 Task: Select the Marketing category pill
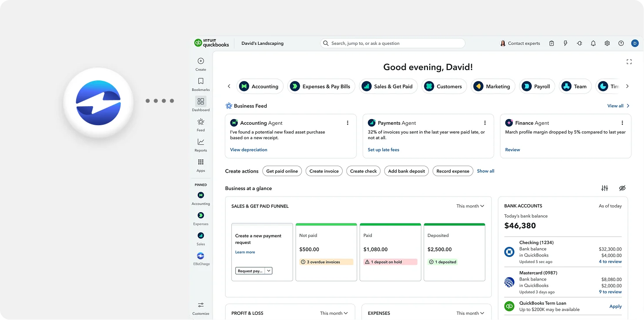click(493, 87)
